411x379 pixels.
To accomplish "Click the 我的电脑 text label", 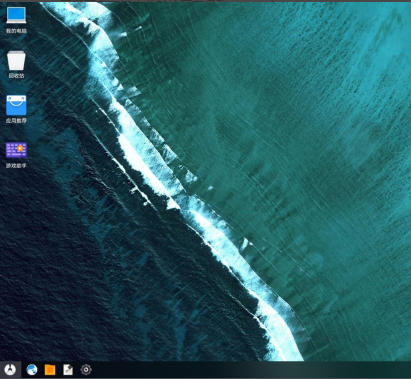I will click(x=16, y=31).
